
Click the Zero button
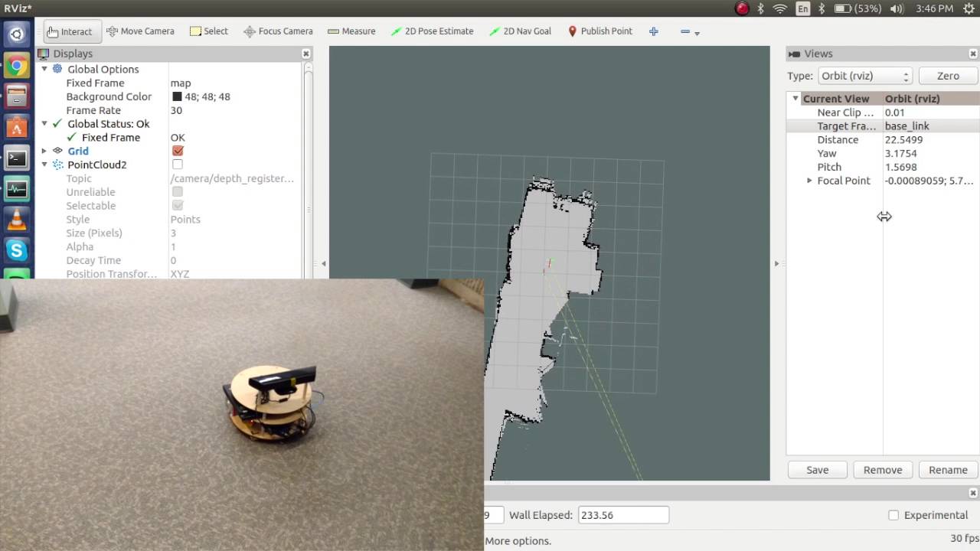[x=948, y=76]
